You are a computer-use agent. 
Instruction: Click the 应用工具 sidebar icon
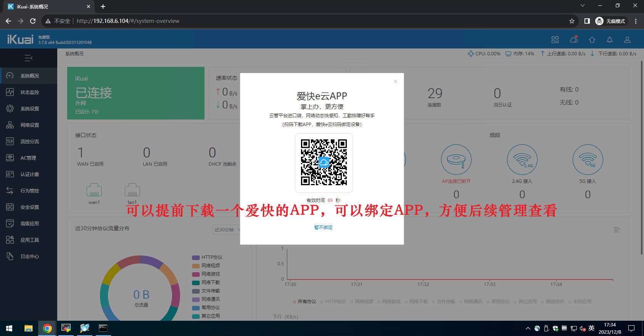[x=10, y=240]
